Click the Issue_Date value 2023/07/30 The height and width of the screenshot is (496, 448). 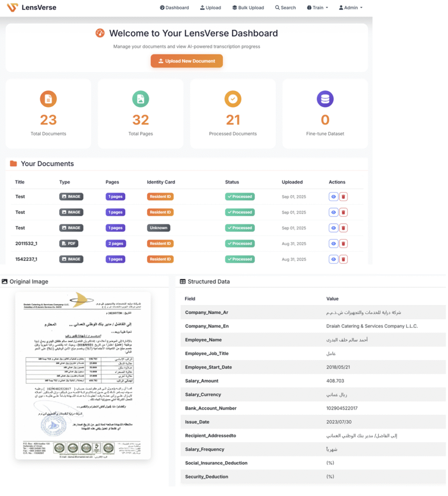pyautogui.click(x=339, y=422)
